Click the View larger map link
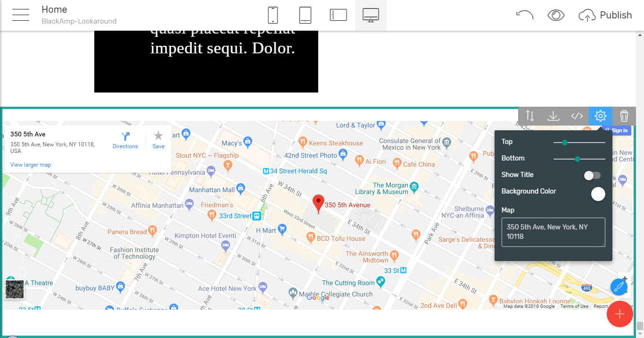Image resolution: width=644 pixels, height=338 pixels. click(31, 165)
